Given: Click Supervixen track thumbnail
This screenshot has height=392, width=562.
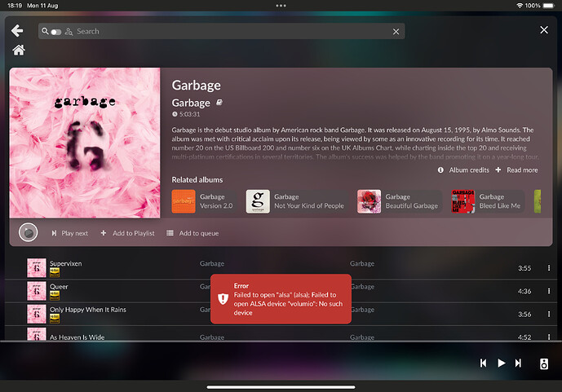Looking at the screenshot, I should pos(37,268).
